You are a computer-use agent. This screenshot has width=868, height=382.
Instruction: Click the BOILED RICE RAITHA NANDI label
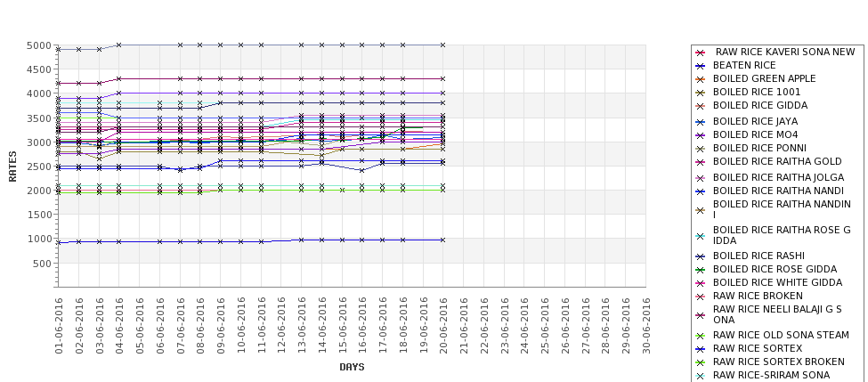(778, 191)
